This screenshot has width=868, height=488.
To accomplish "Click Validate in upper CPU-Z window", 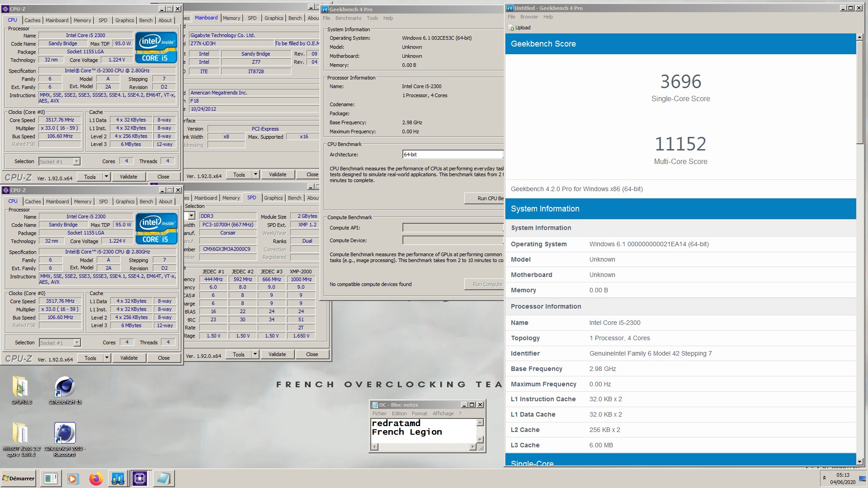I will (x=128, y=177).
